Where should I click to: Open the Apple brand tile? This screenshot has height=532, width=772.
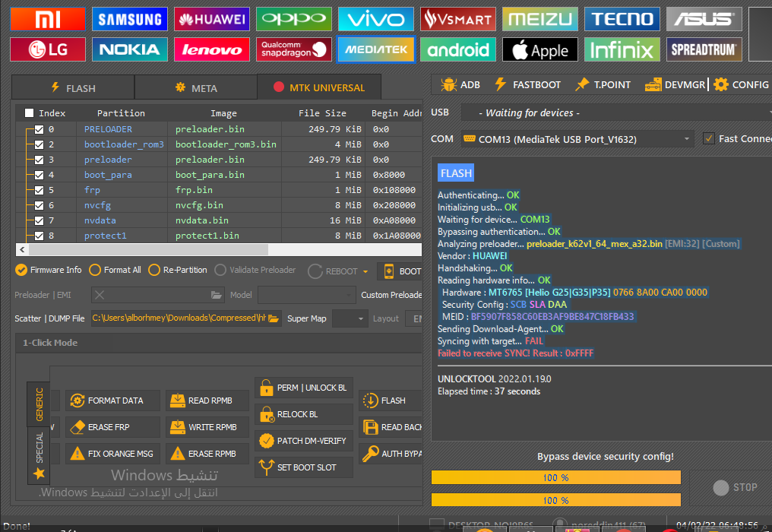pos(540,49)
